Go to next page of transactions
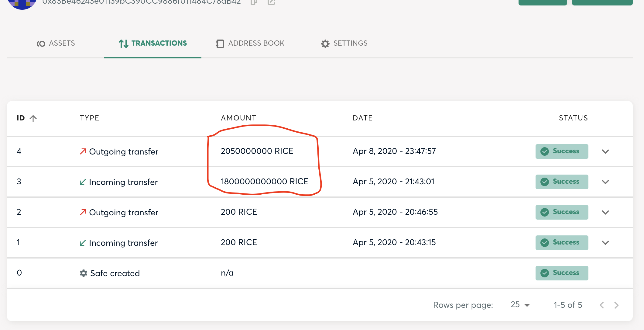This screenshot has width=644, height=330. coord(616,305)
